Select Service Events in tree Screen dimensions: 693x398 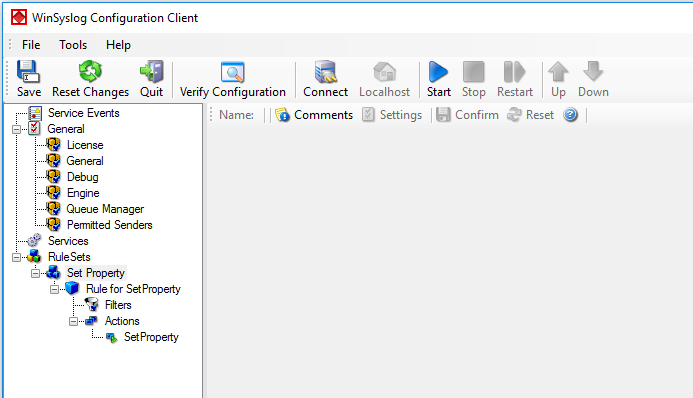click(84, 113)
